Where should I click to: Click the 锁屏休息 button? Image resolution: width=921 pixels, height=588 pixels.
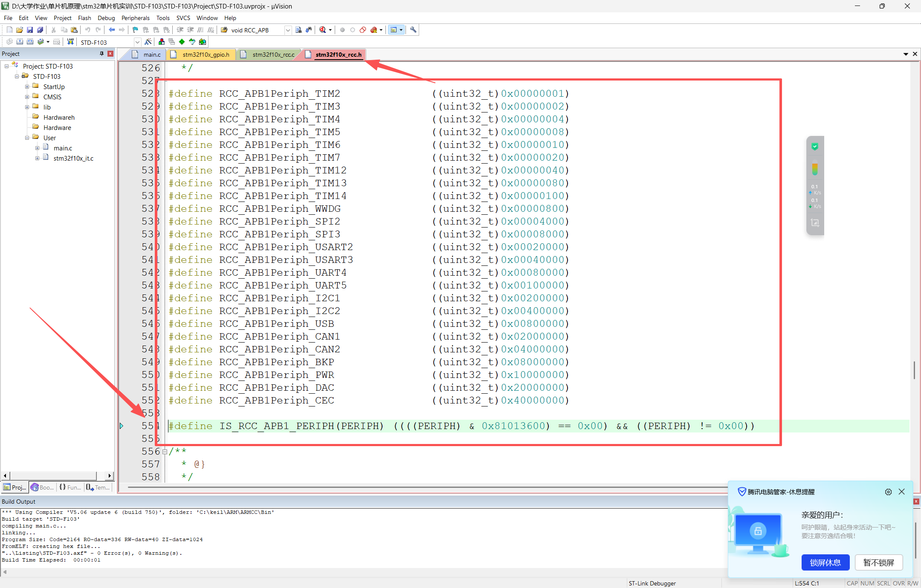pos(825,562)
